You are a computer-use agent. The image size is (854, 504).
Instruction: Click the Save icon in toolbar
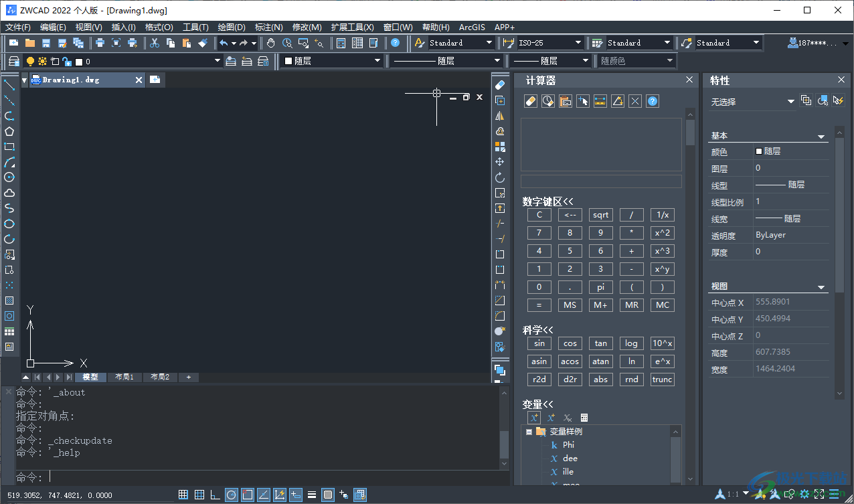(46, 43)
